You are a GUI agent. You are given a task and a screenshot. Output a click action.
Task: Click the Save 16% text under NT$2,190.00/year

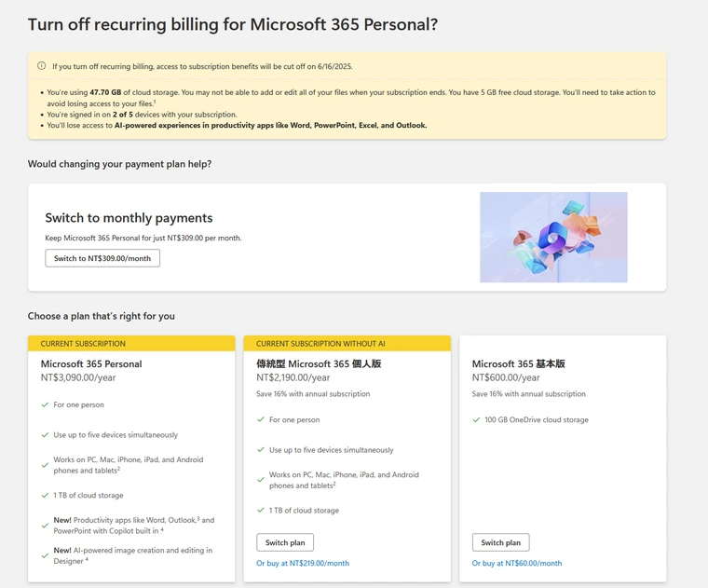pyautogui.click(x=313, y=394)
